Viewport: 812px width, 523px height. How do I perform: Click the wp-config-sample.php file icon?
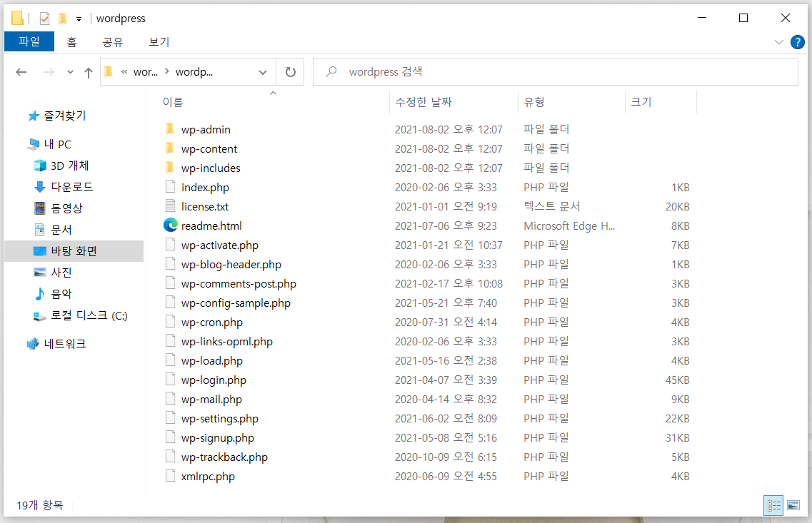point(171,303)
